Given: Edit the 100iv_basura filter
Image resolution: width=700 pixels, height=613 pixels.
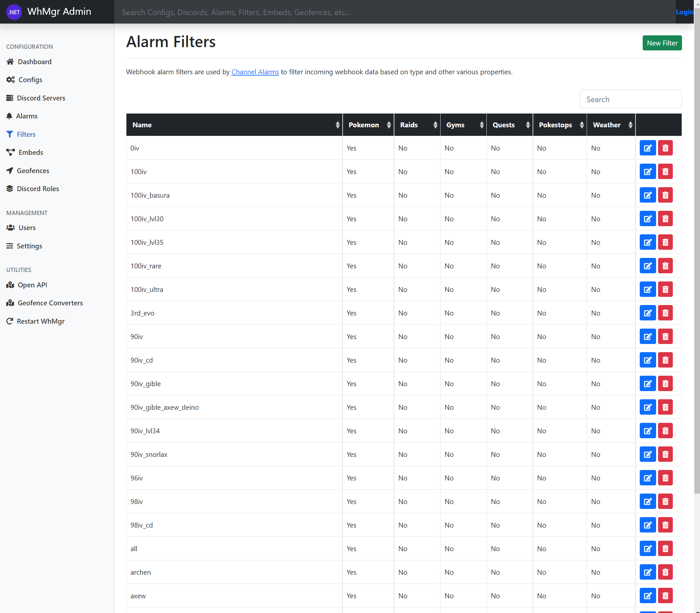Looking at the screenshot, I should coord(647,195).
